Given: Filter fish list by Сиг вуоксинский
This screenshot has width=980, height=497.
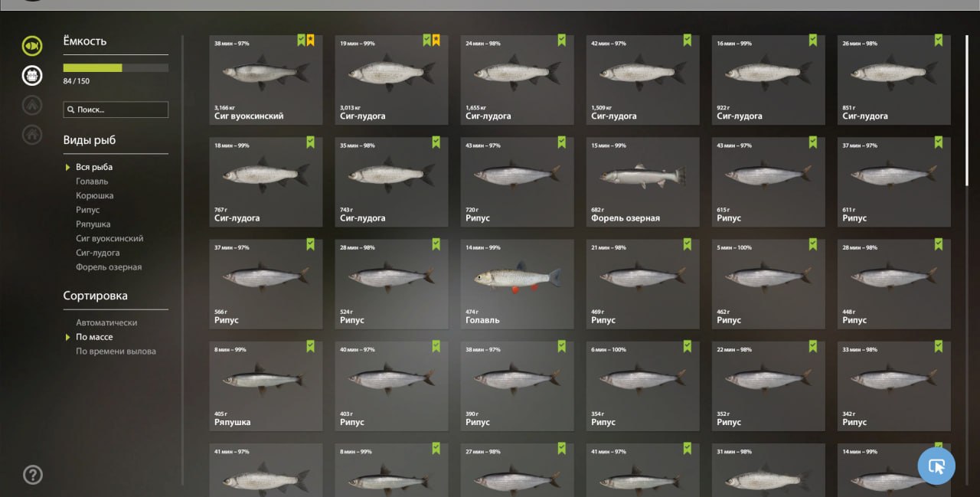Looking at the screenshot, I should 109,238.
